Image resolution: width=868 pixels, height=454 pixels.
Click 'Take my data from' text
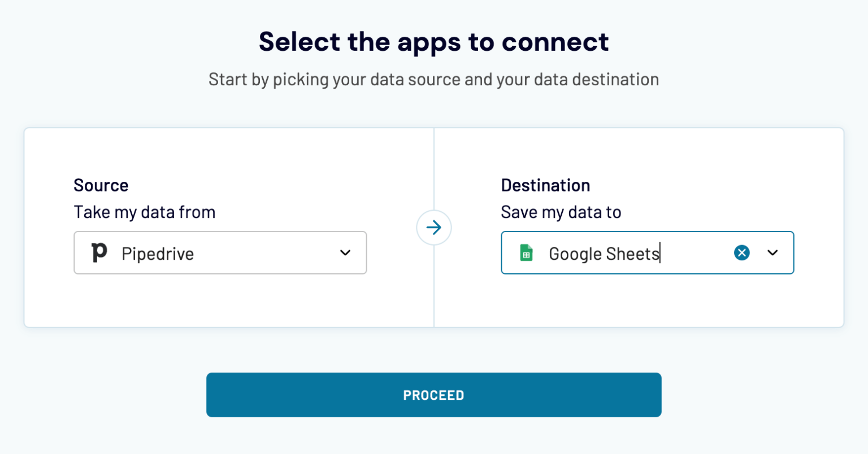[x=145, y=212]
